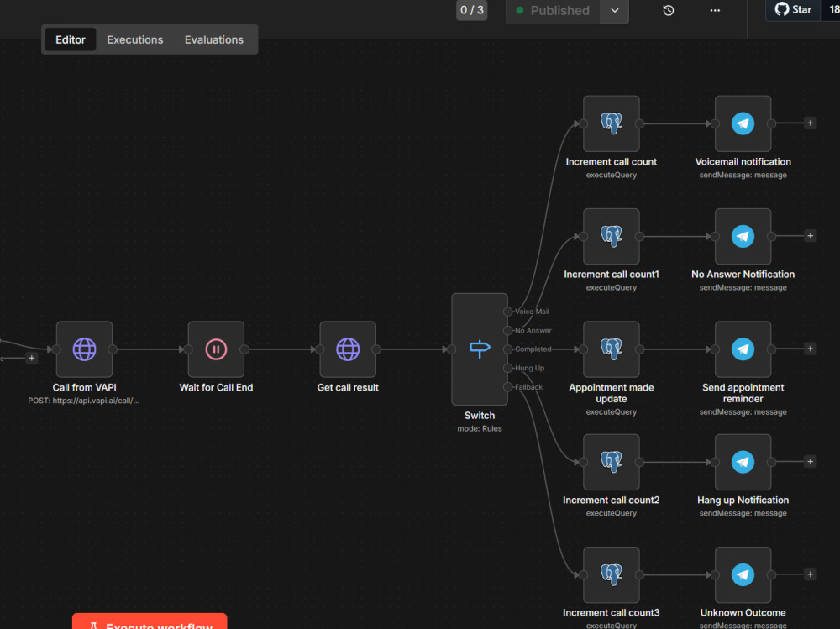Select the Send appointment reminder Telegram node
840x629 pixels.
point(743,349)
